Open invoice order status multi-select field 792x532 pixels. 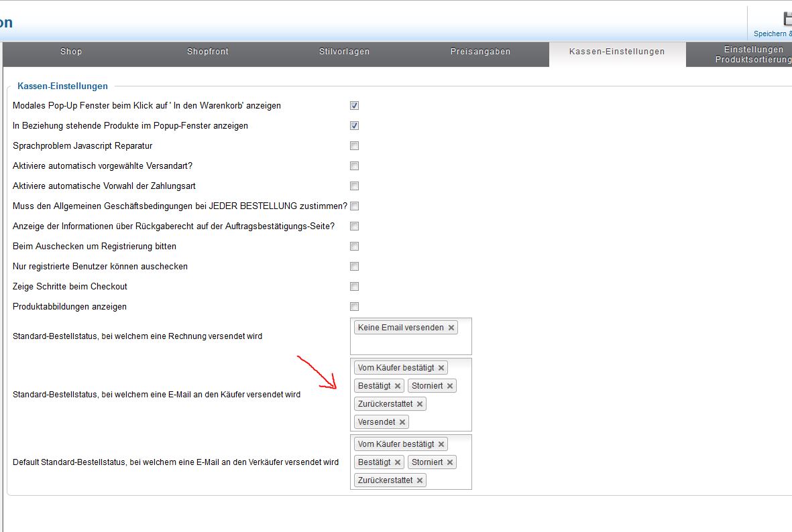coord(410,344)
